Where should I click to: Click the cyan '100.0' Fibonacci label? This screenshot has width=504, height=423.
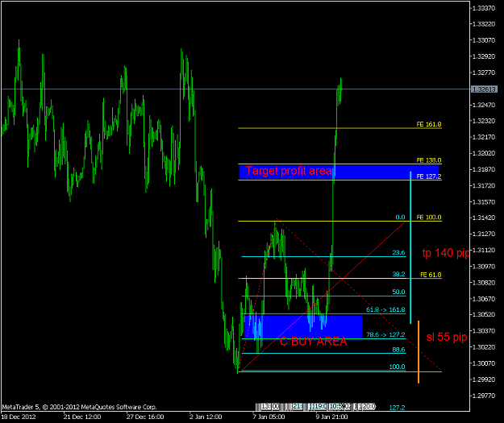(x=397, y=367)
